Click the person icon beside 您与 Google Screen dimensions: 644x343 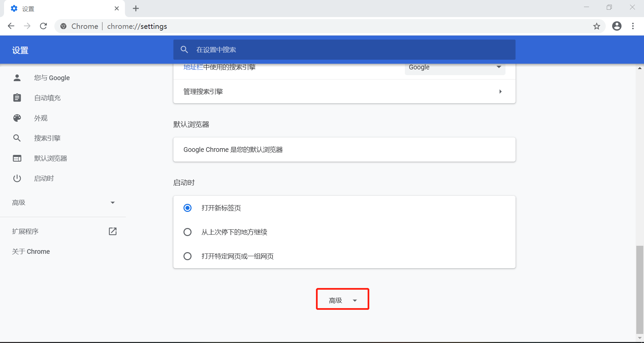coord(17,78)
